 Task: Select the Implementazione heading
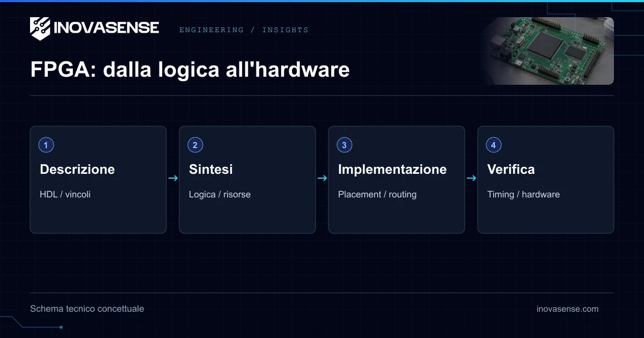392,170
